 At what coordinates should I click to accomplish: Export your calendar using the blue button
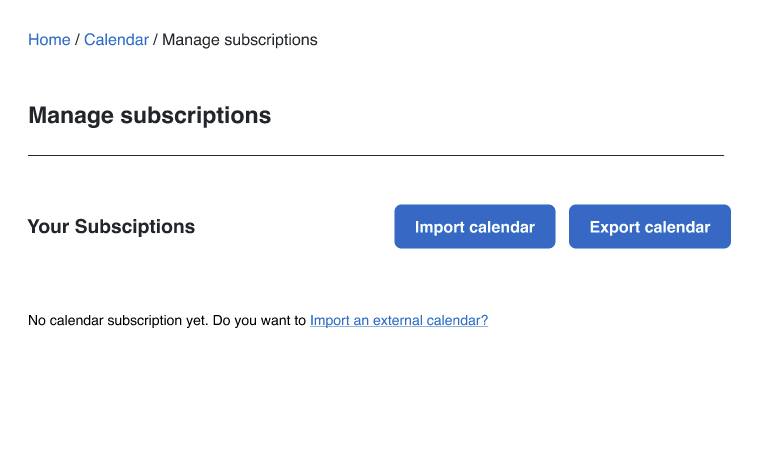[650, 226]
